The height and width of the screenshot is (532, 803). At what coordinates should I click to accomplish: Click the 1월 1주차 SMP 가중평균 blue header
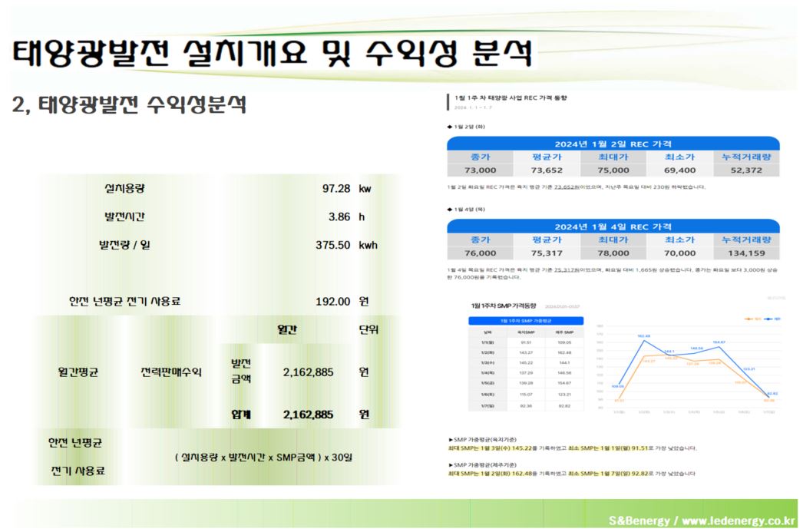[526, 319]
